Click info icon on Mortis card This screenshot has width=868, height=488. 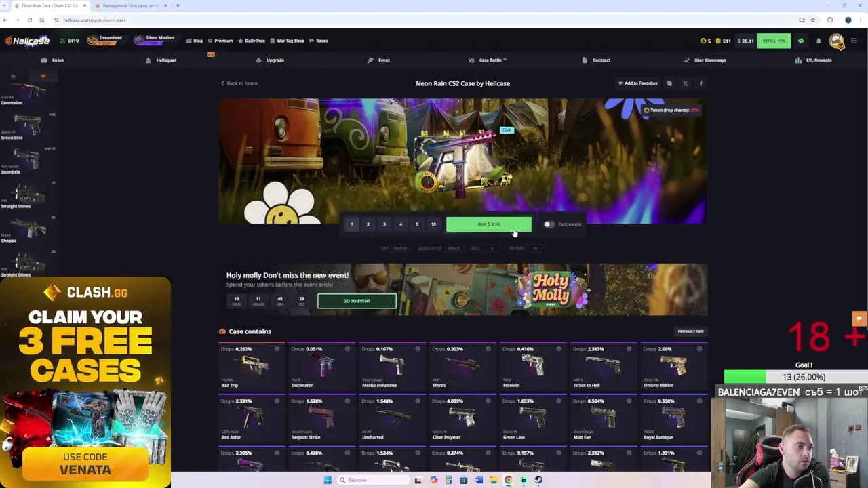tap(488, 349)
